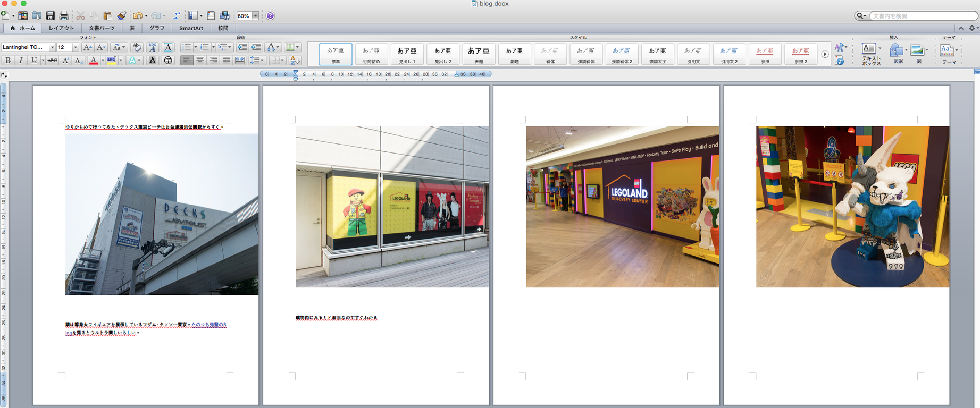Sort text with the A-Z icon
Viewport: 980px width, 408px height.
[295, 61]
